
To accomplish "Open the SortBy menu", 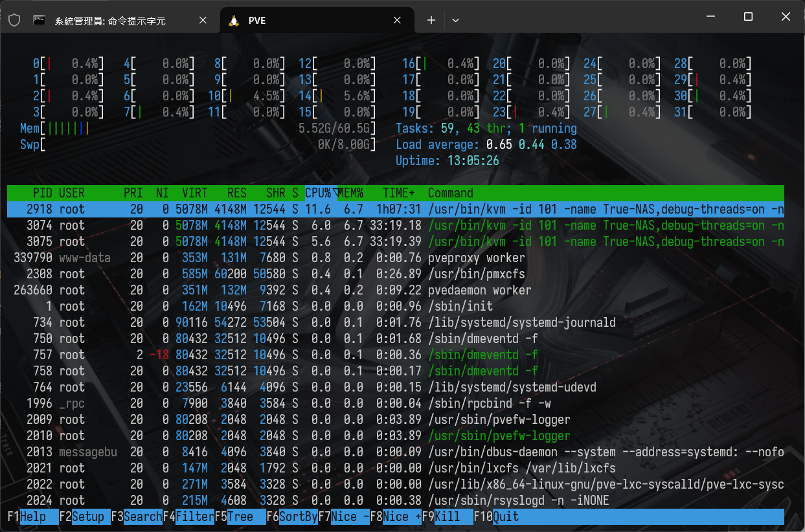I will (298, 516).
